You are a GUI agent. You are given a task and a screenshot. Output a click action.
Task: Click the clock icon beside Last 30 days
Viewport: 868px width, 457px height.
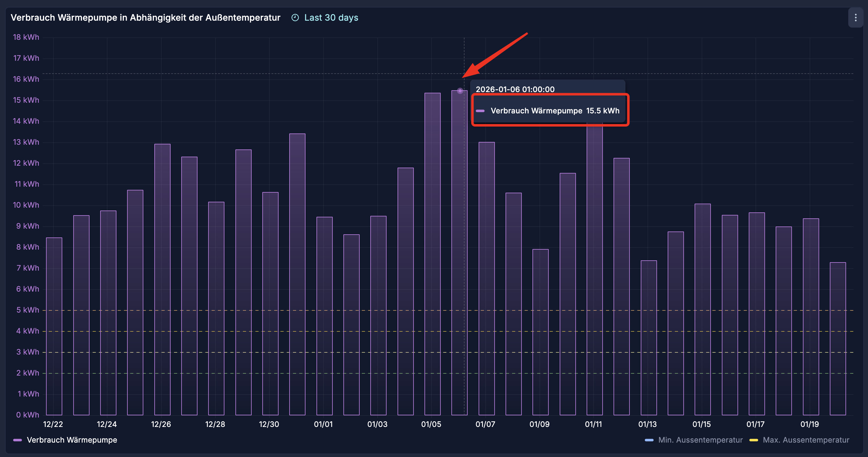[x=295, y=18]
